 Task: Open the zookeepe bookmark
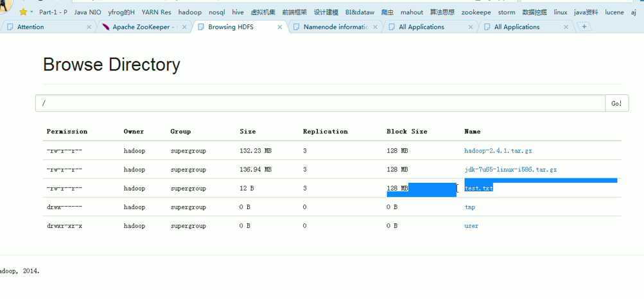coord(476,12)
